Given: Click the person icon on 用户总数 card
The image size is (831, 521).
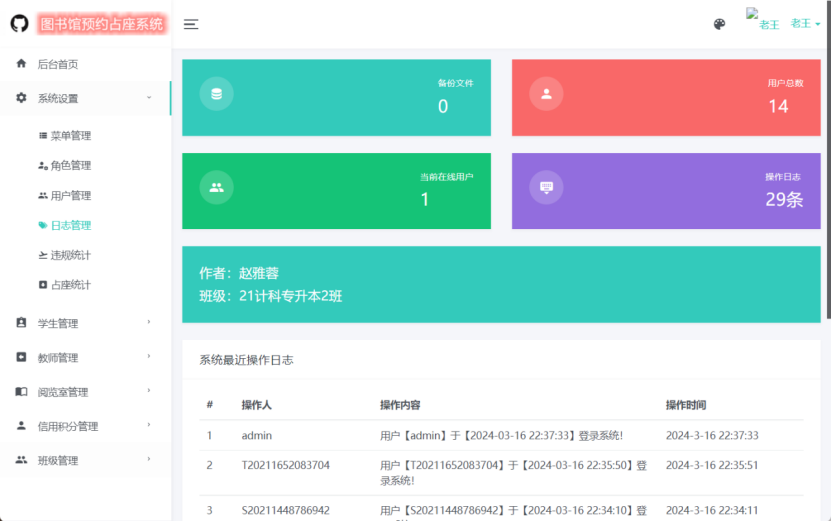Looking at the screenshot, I should coord(546,94).
